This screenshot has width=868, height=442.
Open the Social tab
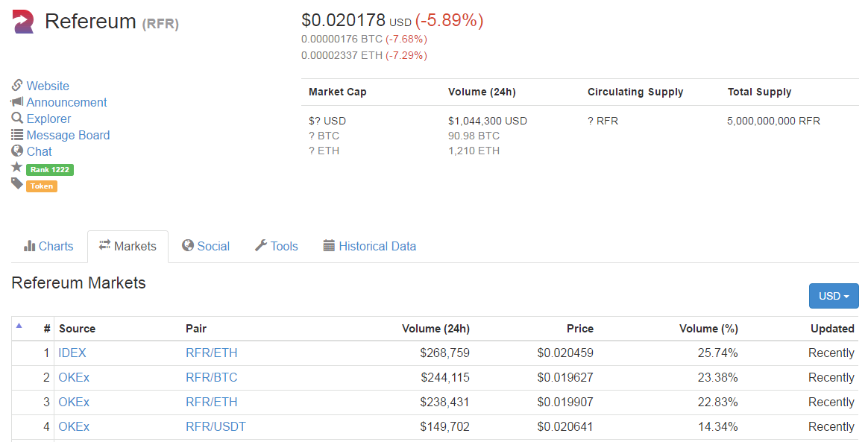point(205,246)
